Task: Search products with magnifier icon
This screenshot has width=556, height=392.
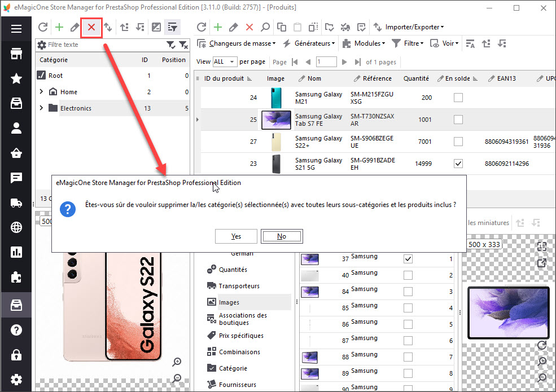Action: click(265, 27)
